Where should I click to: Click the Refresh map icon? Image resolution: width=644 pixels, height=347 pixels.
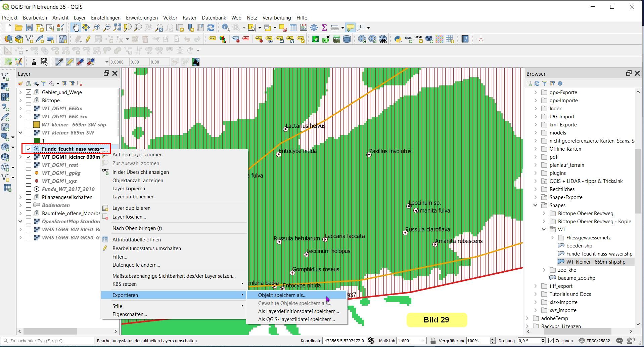[211, 28]
